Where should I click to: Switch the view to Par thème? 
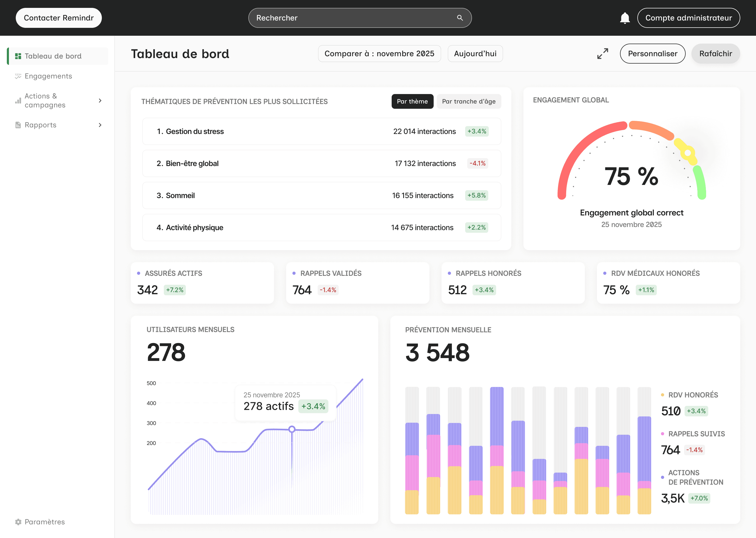coord(412,101)
